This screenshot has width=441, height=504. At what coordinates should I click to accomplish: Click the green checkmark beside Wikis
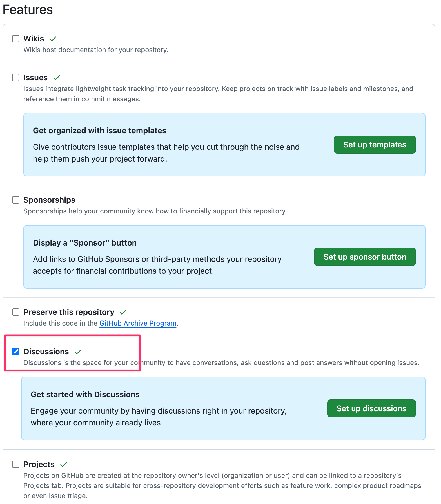(x=53, y=39)
